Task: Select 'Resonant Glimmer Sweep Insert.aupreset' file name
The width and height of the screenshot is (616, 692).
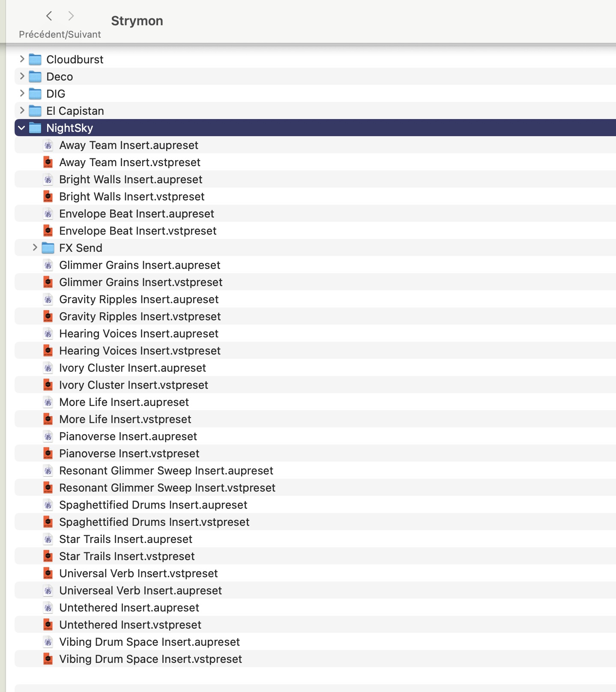Action: pos(166,471)
